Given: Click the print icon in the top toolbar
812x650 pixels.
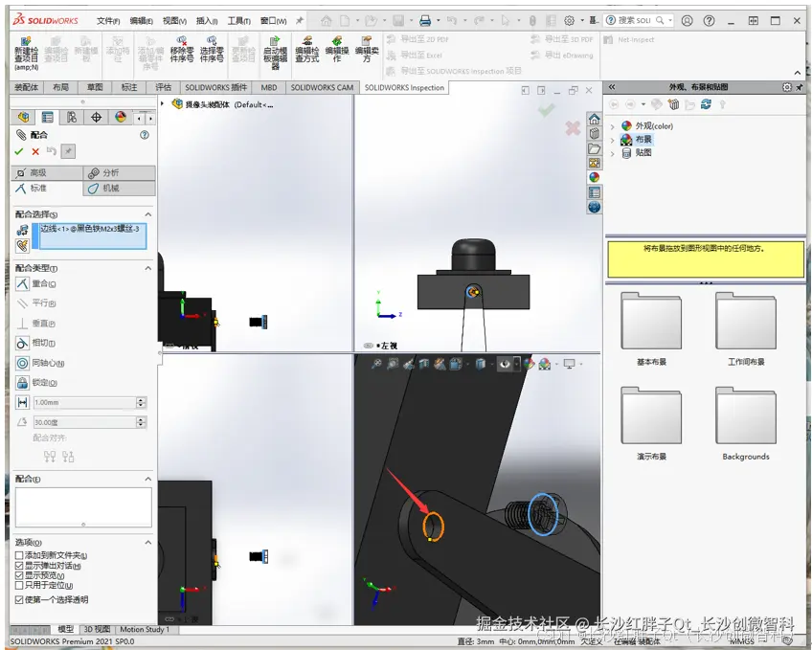Looking at the screenshot, I should 425,21.
